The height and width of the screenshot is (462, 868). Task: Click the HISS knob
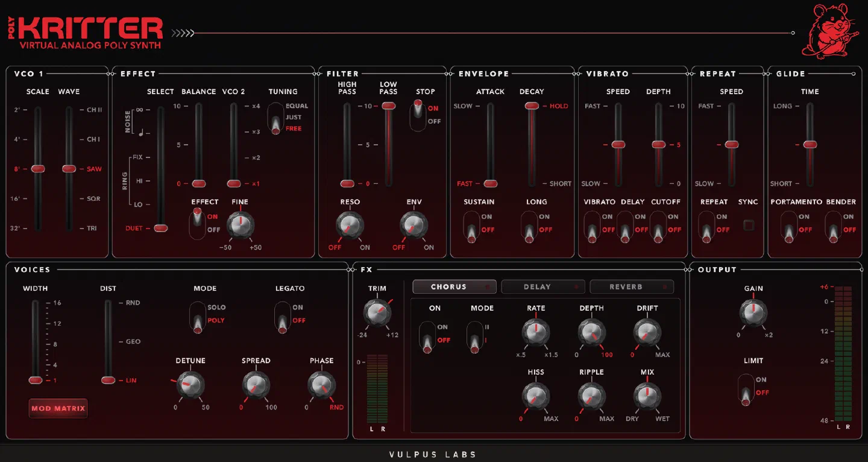536,396
